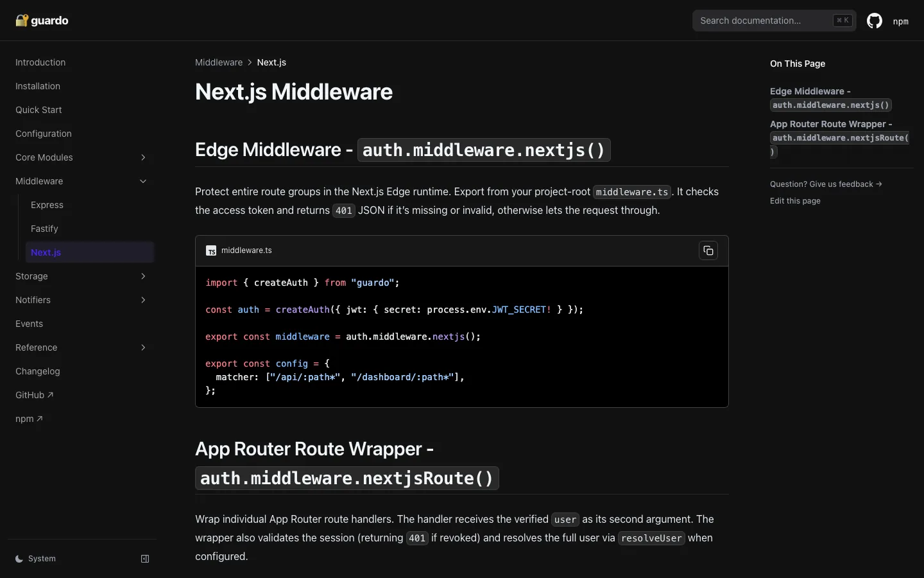The width and height of the screenshot is (924, 578).
Task: Jump to App Router Route Wrapper in outline
Action: click(x=839, y=137)
